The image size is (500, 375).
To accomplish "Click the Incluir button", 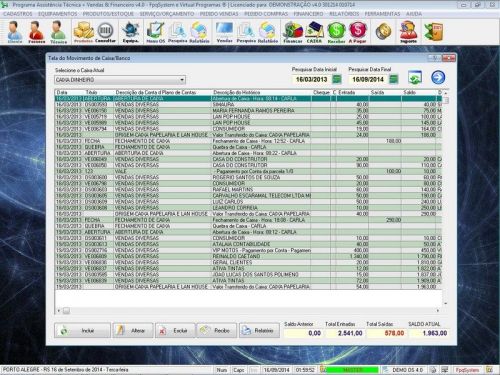I will (x=82, y=330).
